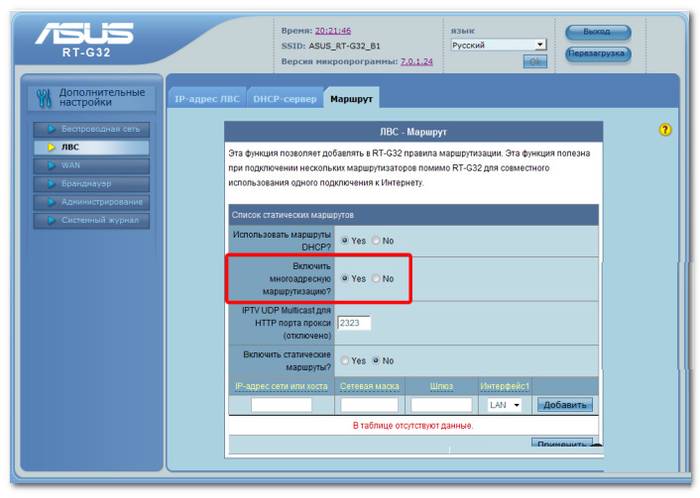Open the LAN interface dropdown

pos(504,405)
